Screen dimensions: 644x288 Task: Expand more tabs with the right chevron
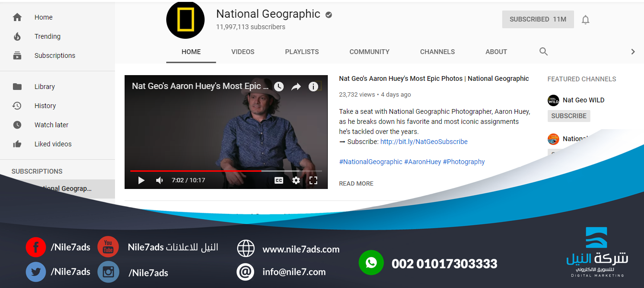pos(632,52)
